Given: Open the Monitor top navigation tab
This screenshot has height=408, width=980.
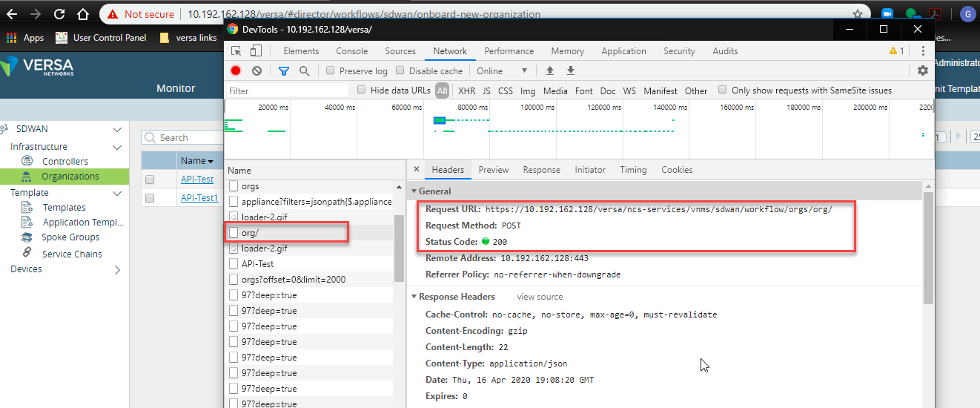Looking at the screenshot, I should coord(176,88).
